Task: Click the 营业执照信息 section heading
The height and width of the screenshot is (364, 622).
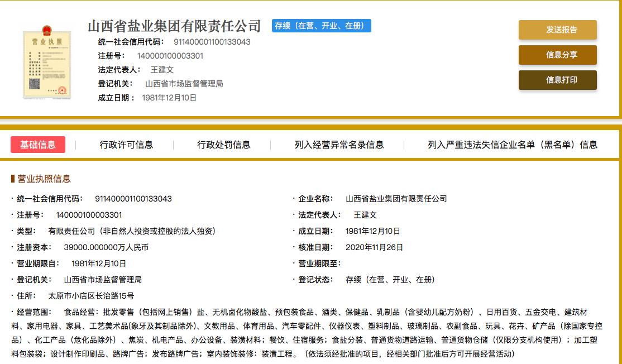Action: tap(44, 179)
